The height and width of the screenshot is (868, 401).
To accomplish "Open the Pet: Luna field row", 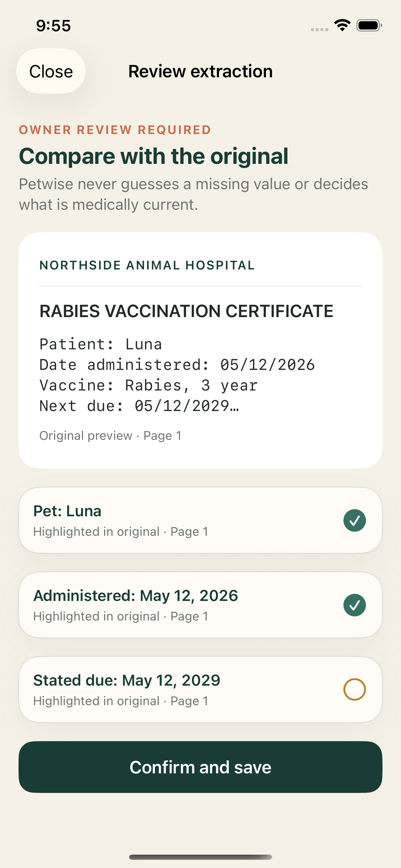I will tap(200, 520).
